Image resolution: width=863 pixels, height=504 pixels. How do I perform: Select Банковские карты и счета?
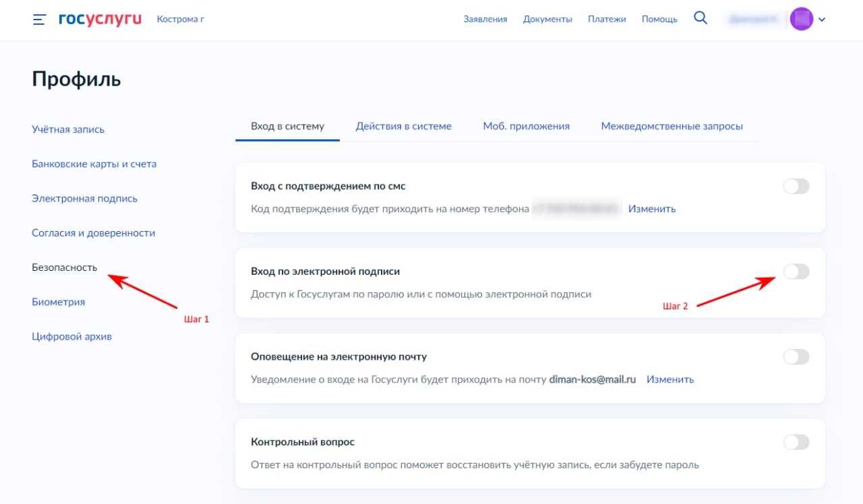(x=94, y=164)
